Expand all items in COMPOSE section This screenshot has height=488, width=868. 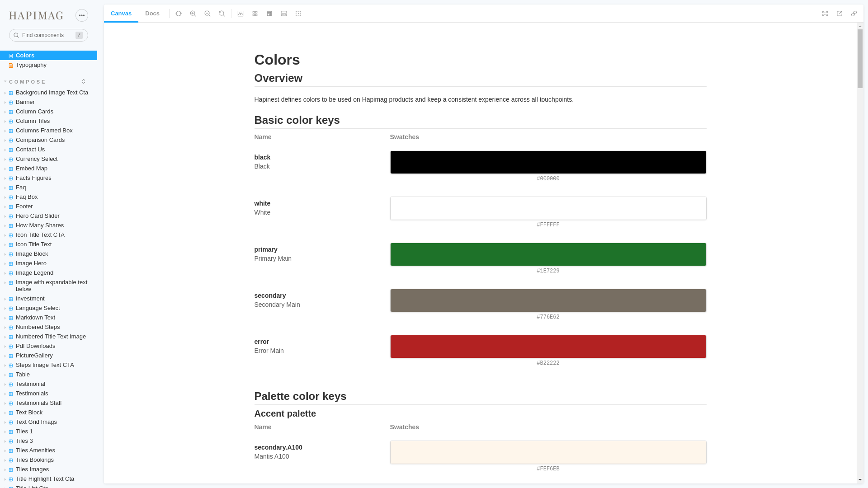(x=84, y=81)
